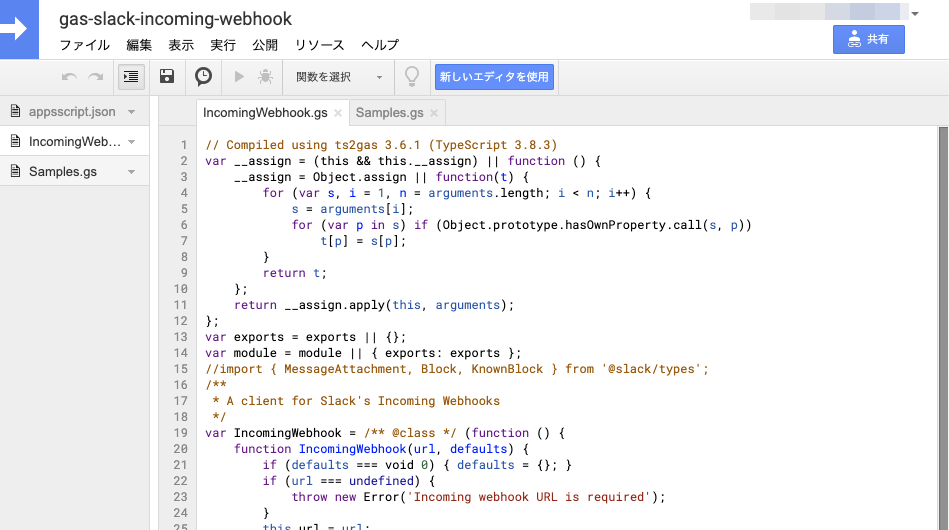Expand Samples.gs sidebar options arrow
The height and width of the screenshot is (530, 949).
(x=131, y=172)
